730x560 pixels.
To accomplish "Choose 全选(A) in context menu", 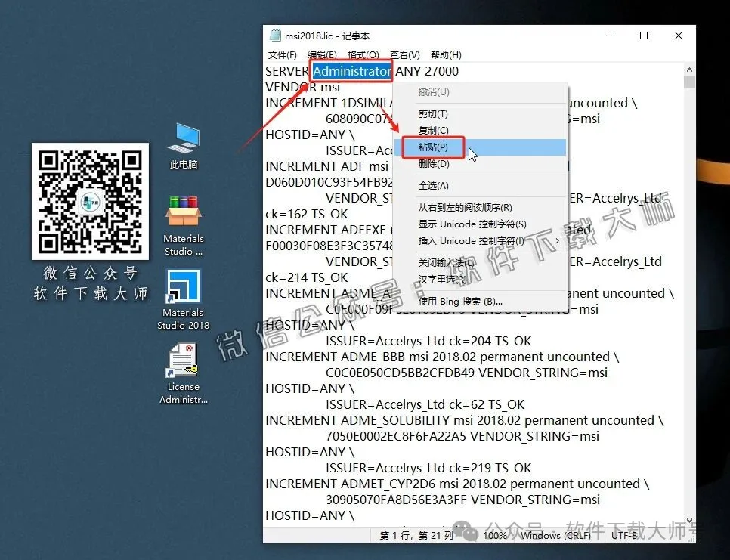I will pos(434,186).
